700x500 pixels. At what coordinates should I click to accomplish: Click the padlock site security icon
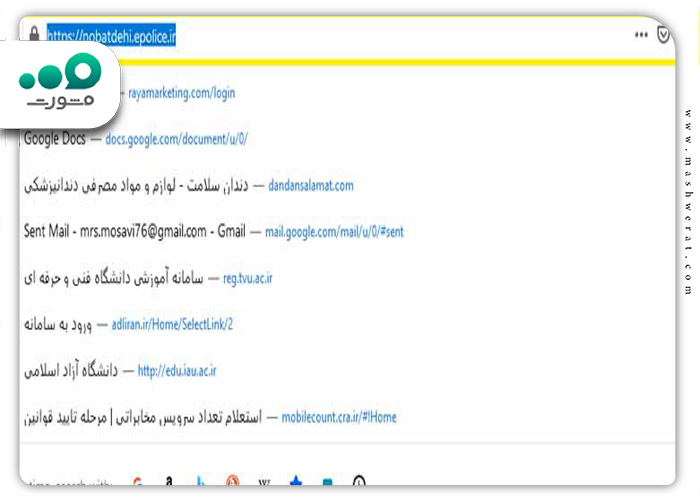click(34, 33)
